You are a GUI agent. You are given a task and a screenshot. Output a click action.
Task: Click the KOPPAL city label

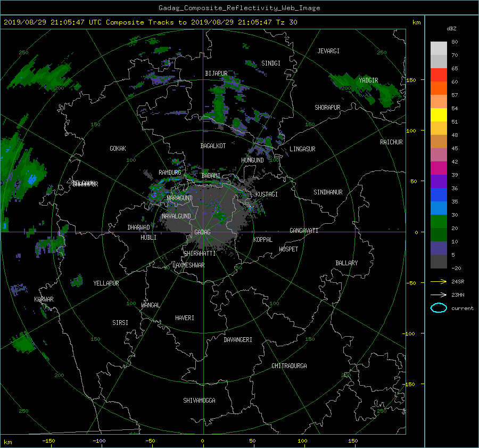(263, 240)
